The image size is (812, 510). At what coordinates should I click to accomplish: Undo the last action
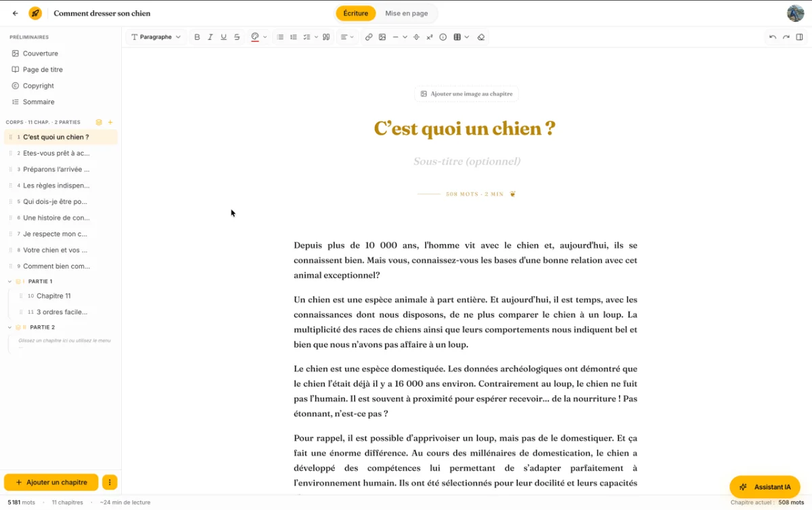pyautogui.click(x=773, y=37)
